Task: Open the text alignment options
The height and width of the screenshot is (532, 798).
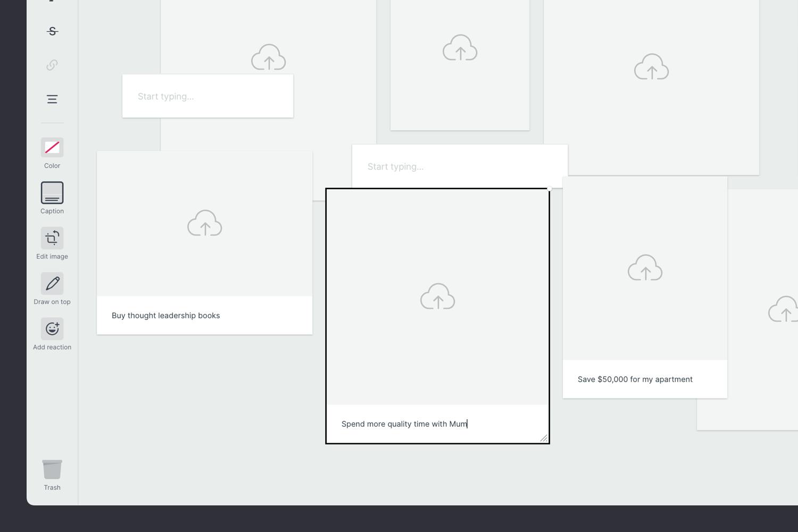Action: [52, 99]
